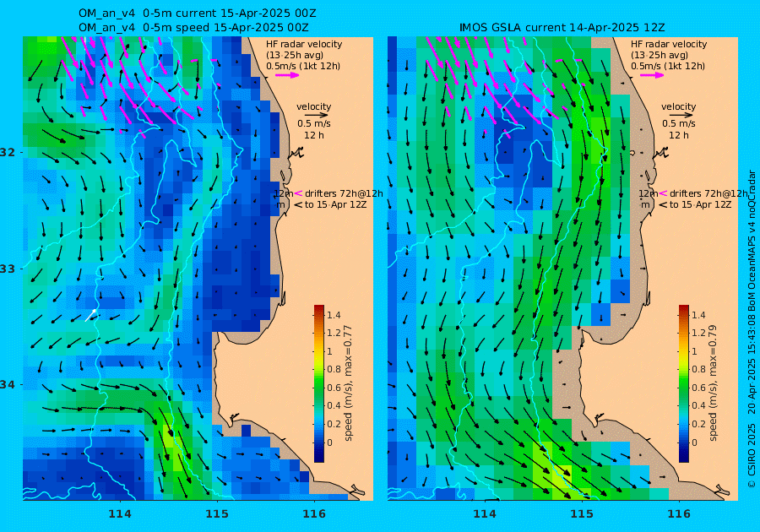
Task: Click the latitude label '32' on the left axis
Action: point(8,152)
